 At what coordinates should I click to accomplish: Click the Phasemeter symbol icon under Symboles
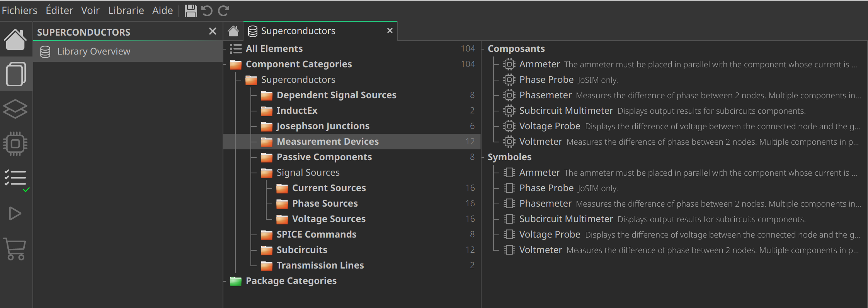click(509, 204)
